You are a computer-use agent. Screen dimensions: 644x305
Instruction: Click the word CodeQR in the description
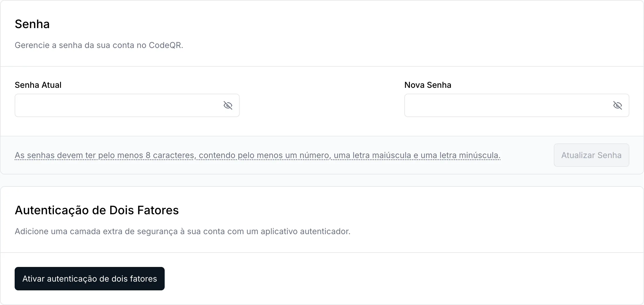point(166,45)
